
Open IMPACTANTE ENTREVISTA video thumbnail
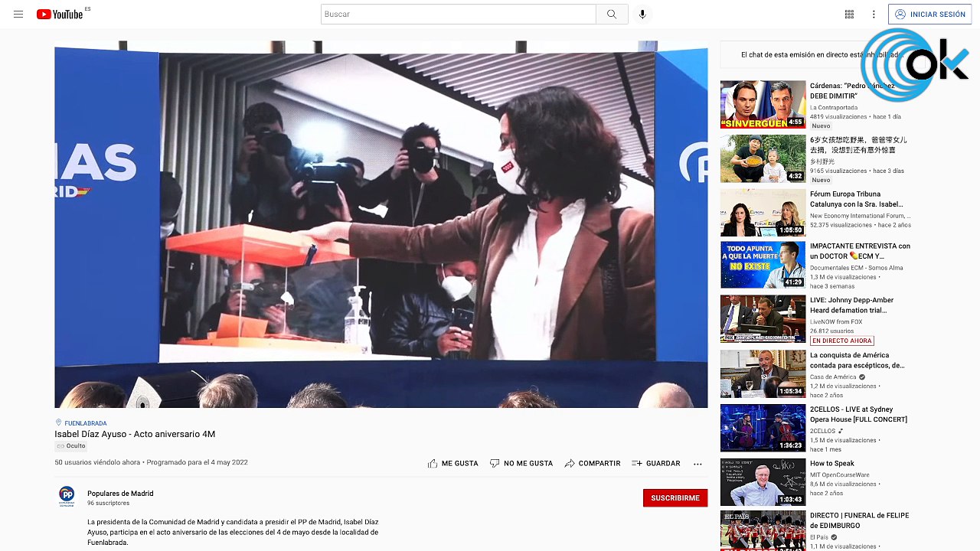click(x=763, y=265)
